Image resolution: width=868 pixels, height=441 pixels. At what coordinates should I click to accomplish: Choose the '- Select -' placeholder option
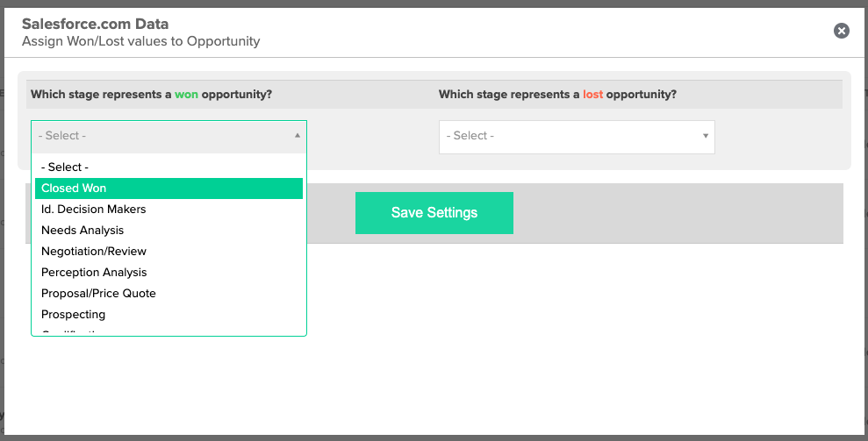click(169, 167)
